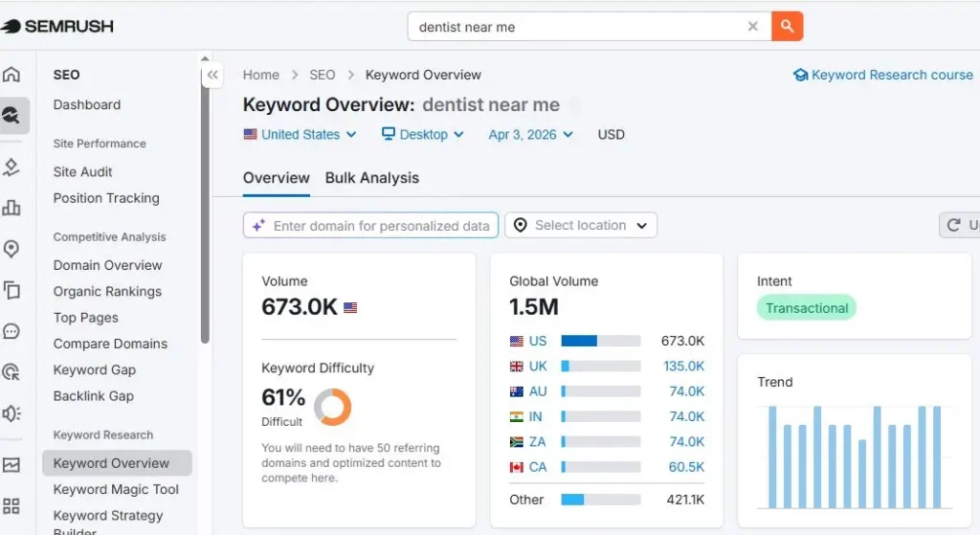Click the Transactional intent badge
This screenshot has height=535, width=980.
pos(806,308)
